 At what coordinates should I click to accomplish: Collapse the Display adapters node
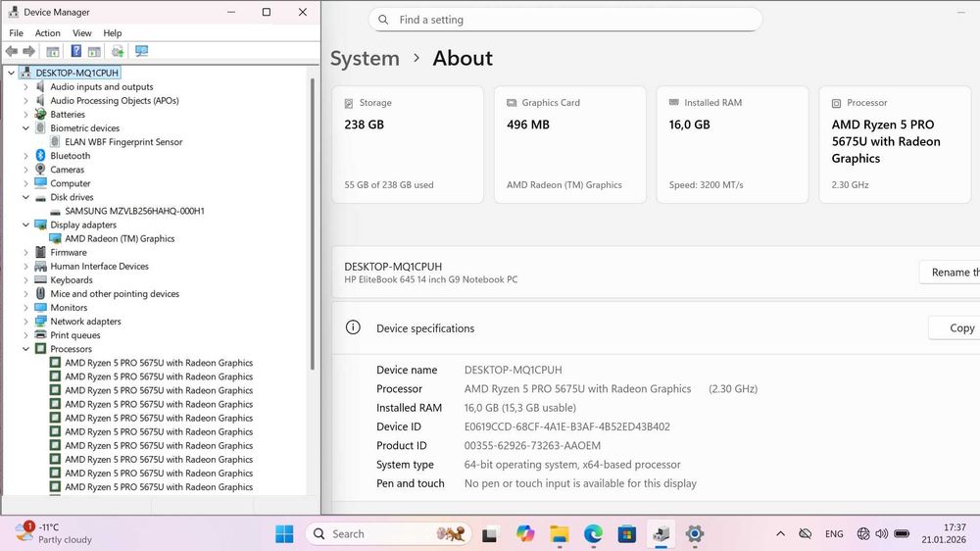coord(25,225)
